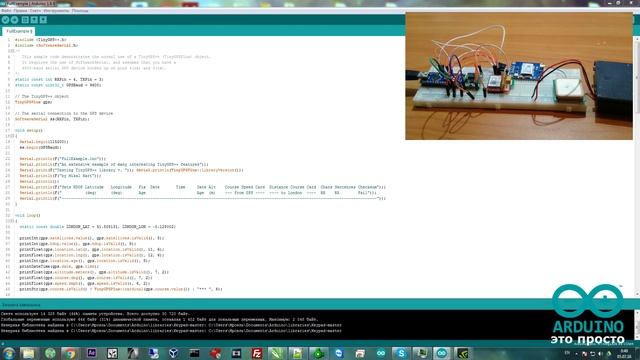Screen dimensions: 640x360
Task: Click the void loop() line
Action: [x=27, y=215]
